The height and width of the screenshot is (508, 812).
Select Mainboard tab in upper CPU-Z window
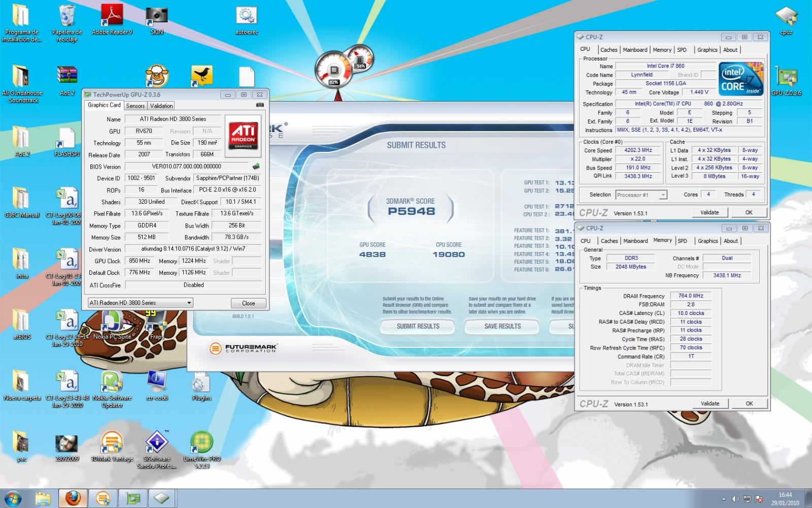pos(635,50)
